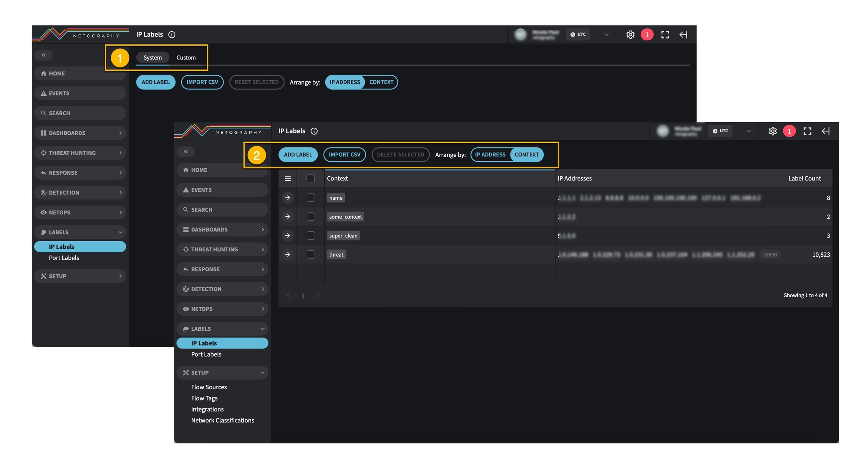
Task: Check the box for super_clean row
Action: [x=311, y=236]
